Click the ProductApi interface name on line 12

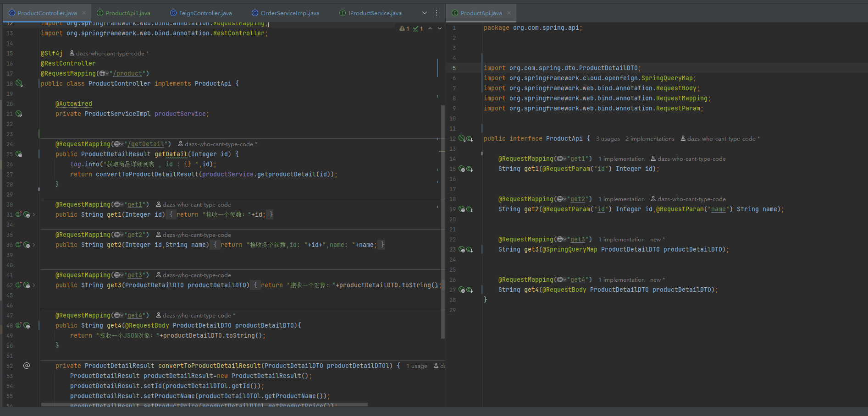[x=564, y=138]
